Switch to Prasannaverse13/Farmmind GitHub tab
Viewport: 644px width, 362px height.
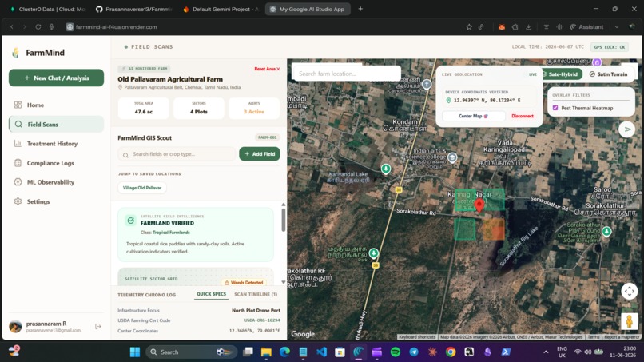(134, 9)
